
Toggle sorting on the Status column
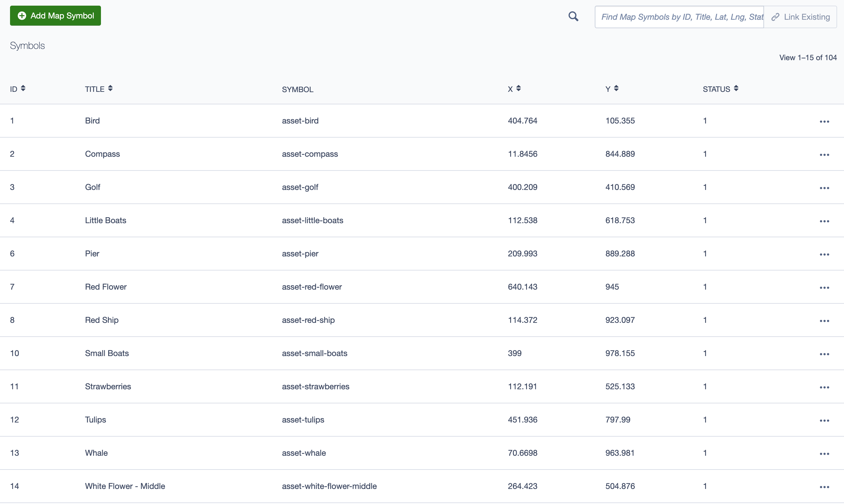[736, 89]
